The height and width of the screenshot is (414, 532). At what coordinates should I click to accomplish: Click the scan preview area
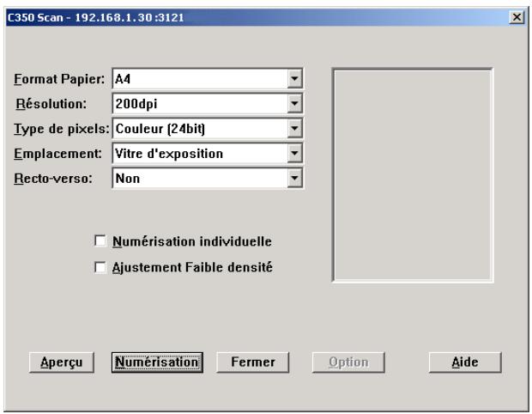coord(413,175)
